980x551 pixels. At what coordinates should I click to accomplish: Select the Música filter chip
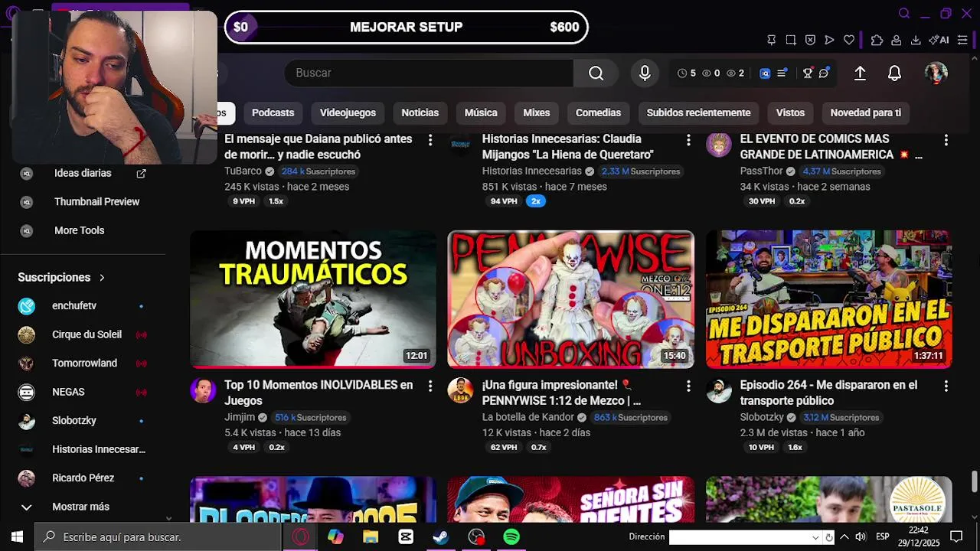pyautogui.click(x=481, y=112)
